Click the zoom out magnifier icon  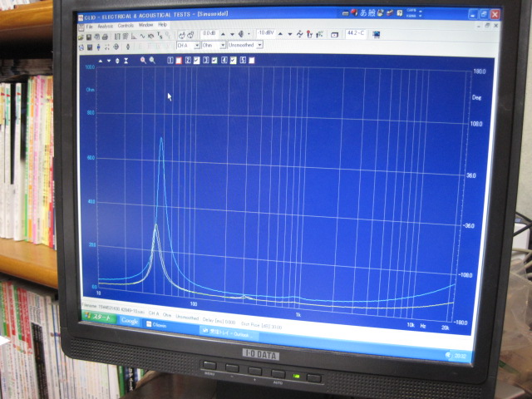point(152,61)
